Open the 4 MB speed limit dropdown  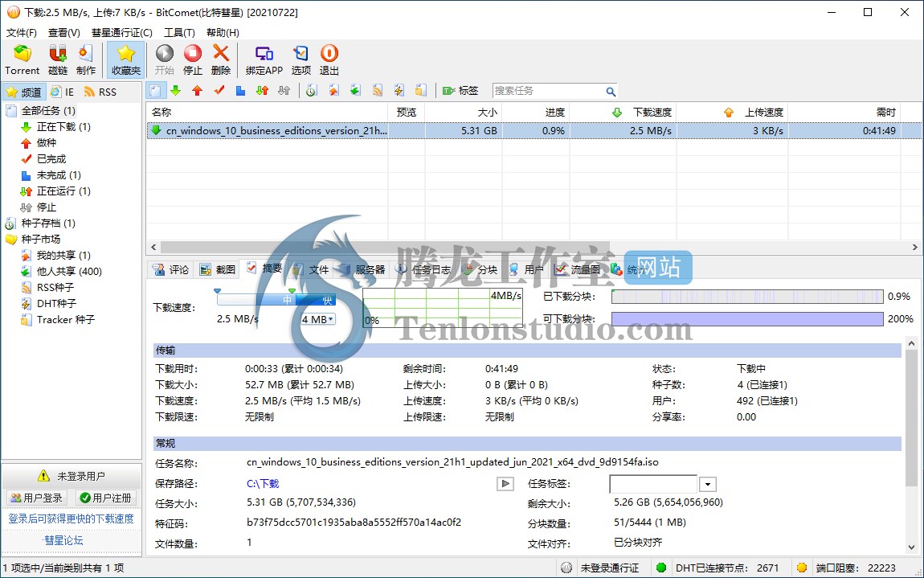(x=318, y=319)
